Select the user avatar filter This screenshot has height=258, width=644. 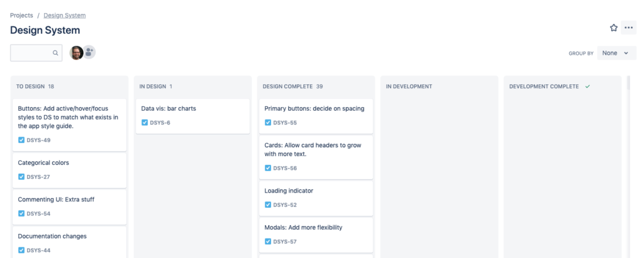76,53
